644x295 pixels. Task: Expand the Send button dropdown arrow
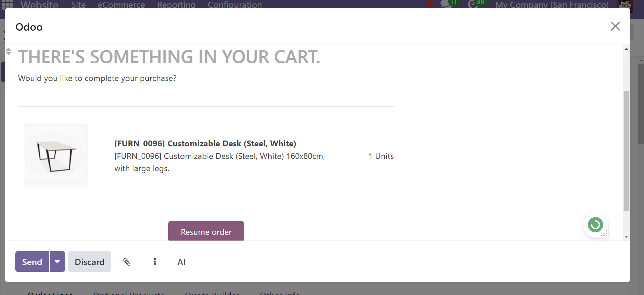tap(57, 262)
